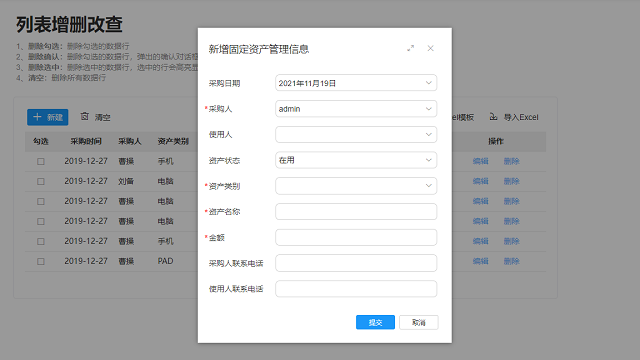Check the first row checkbox for 曹操 手机
Image resolution: width=640 pixels, height=360 pixels.
(41, 162)
